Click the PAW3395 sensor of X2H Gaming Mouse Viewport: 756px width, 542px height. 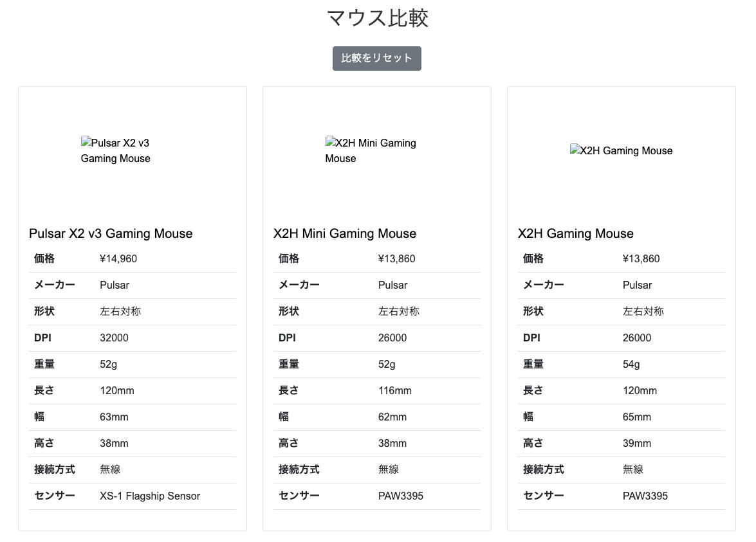pyautogui.click(x=645, y=496)
